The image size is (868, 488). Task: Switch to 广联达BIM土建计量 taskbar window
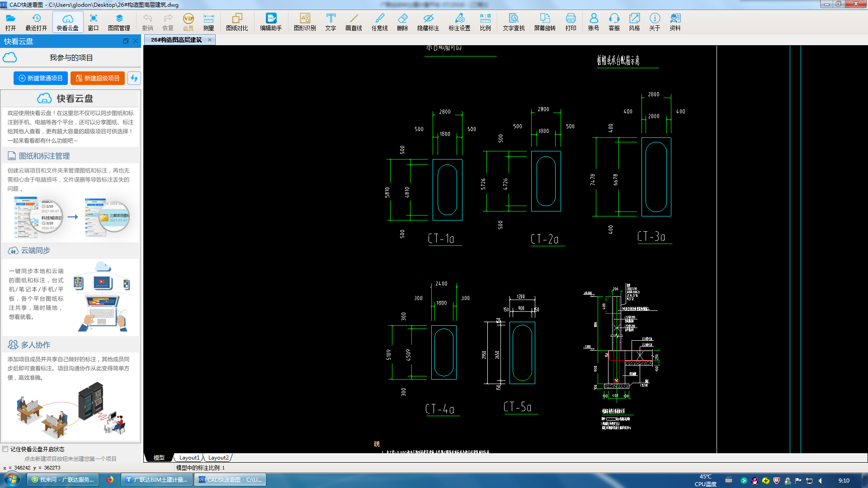point(157,480)
